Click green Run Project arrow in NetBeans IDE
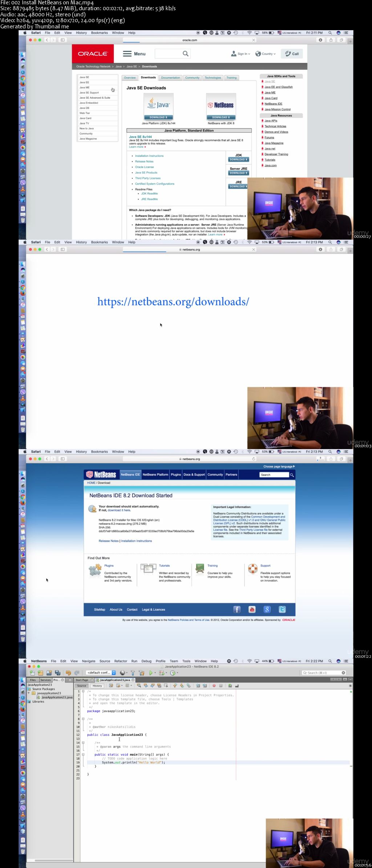This screenshot has width=372, height=868. (x=151, y=673)
